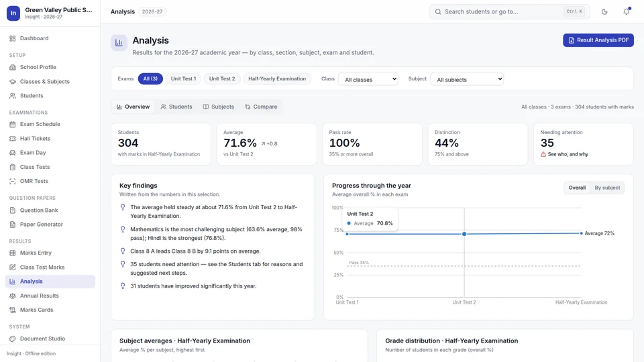The height and width of the screenshot is (362, 644).
Task: Click the "31 students have improved significantly" finding
Action: 193,286
